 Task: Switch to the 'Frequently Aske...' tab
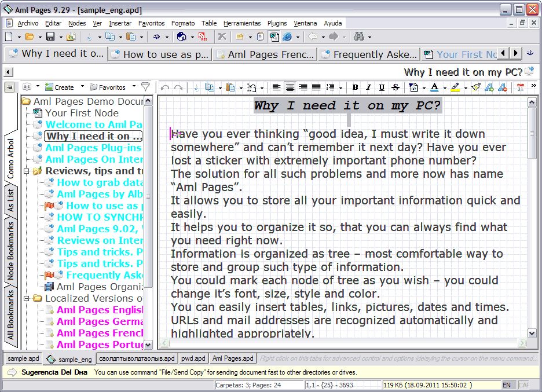(368, 54)
